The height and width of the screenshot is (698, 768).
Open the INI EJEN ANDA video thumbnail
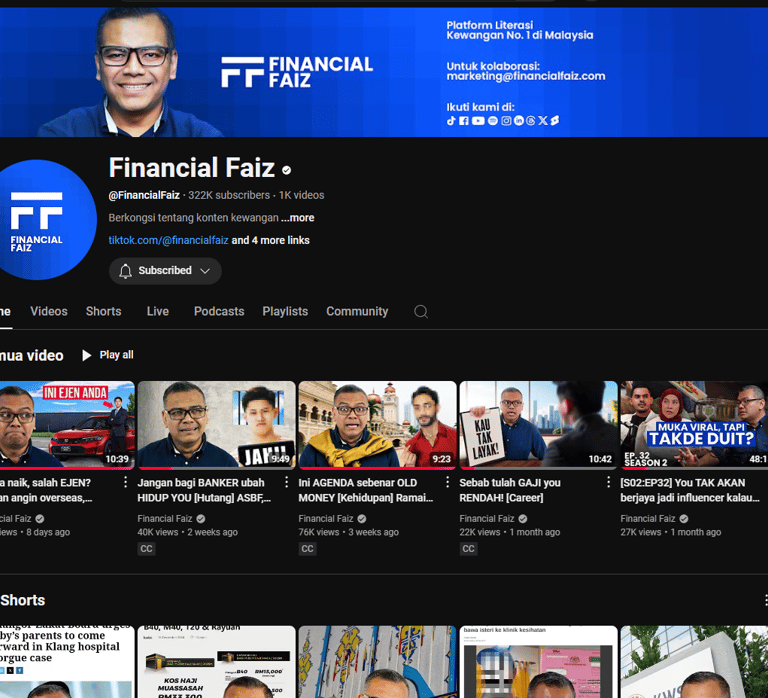[67, 425]
